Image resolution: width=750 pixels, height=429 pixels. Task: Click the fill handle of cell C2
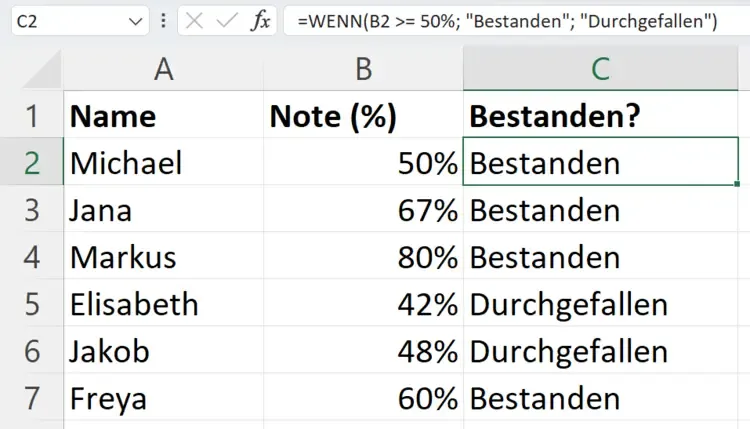pyautogui.click(x=737, y=184)
